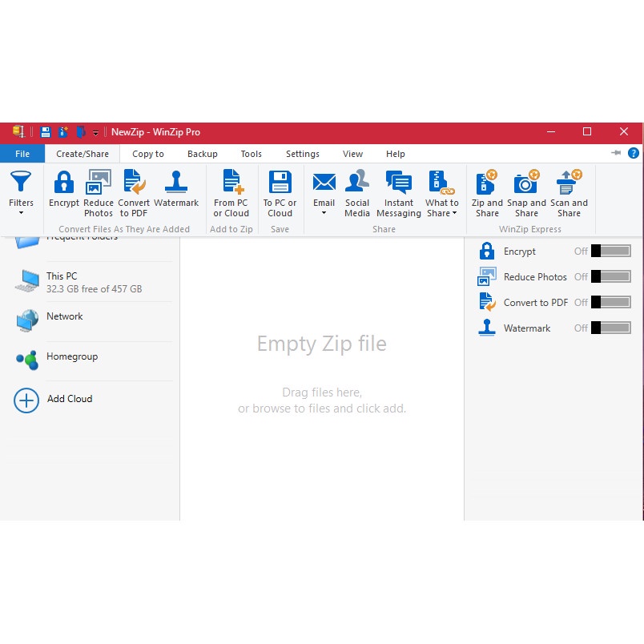Click Save icon in quick access toolbar
Viewport: 644px width, 644px height.
click(x=46, y=132)
